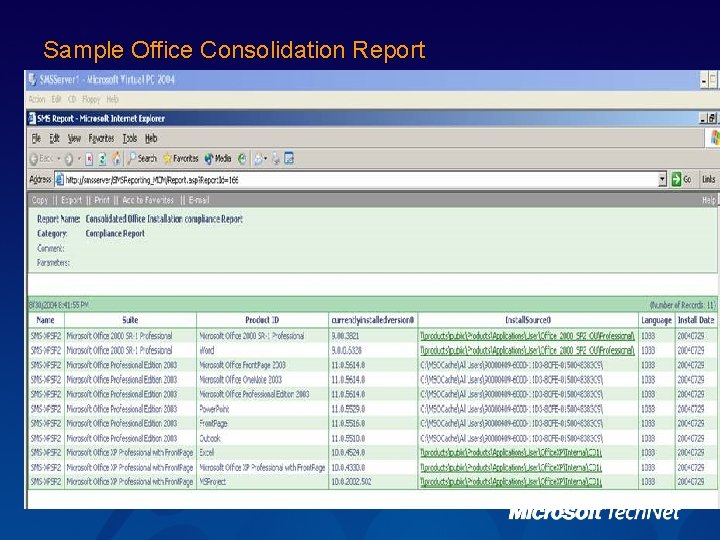
Task: Click the Copy report link
Action: (39, 200)
